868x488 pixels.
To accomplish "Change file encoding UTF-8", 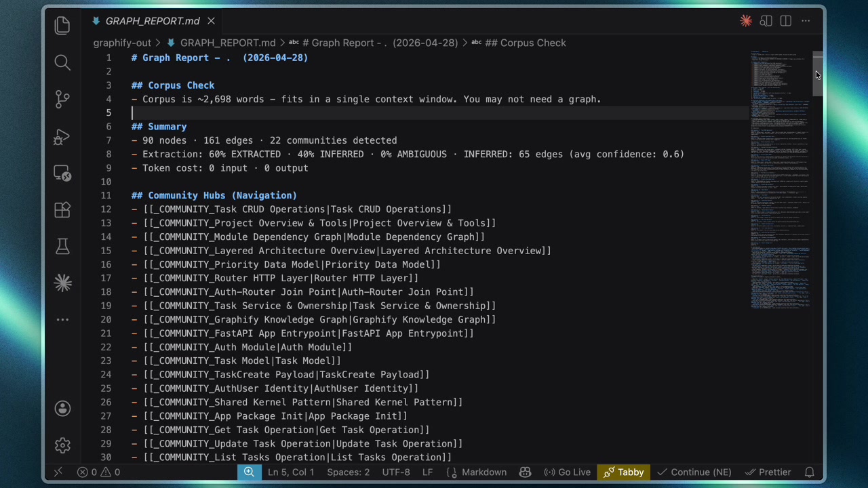I will 396,472.
